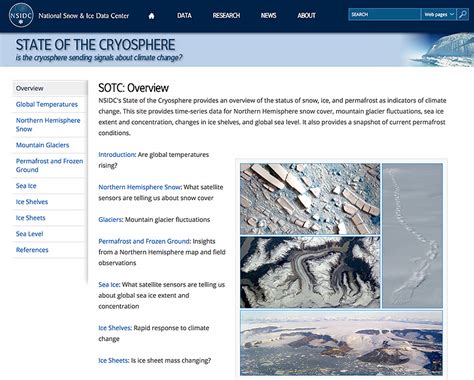Click the SOTC: Overview heading
Image resolution: width=474 pixels, height=380 pixels.
pos(133,88)
